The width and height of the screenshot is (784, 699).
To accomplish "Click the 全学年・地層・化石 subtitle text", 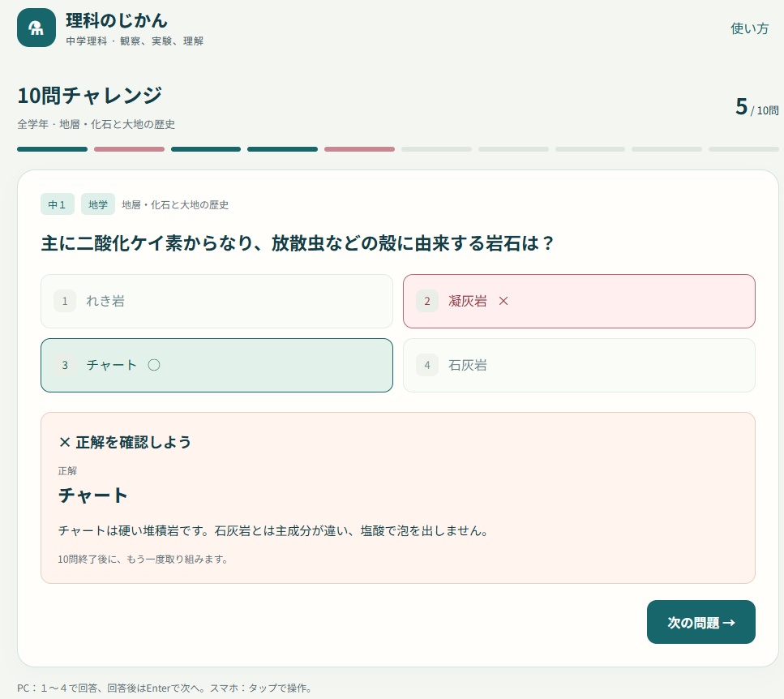I will 96,124.
